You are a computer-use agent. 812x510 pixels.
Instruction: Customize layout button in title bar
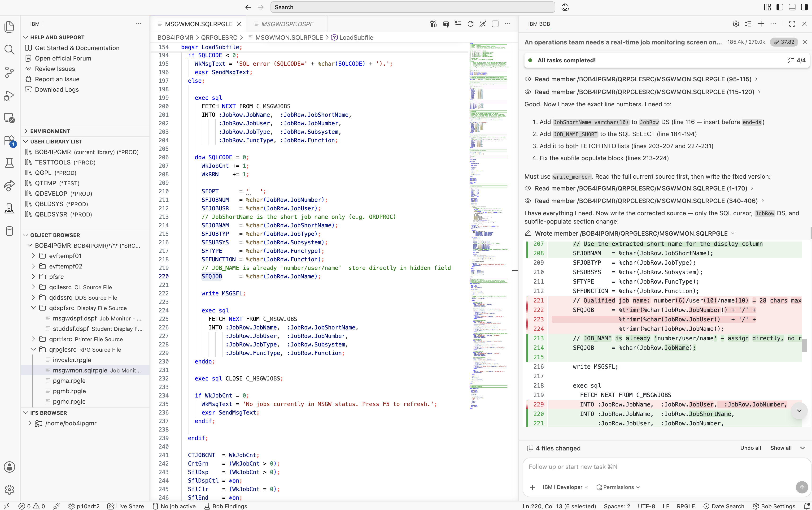768,7
